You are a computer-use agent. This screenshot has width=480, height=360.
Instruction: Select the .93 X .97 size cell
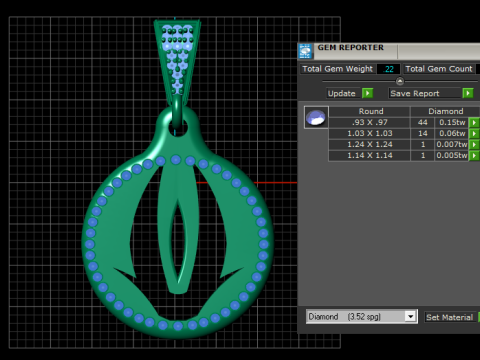[370, 122]
